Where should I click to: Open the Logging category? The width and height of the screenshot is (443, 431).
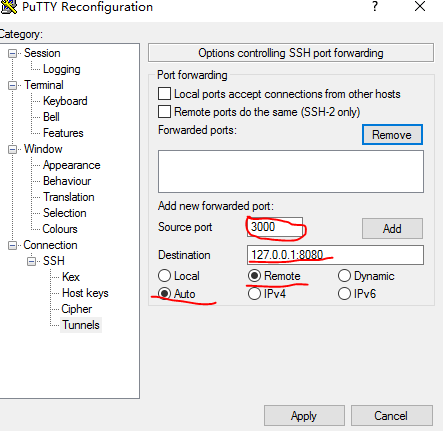pyautogui.click(x=62, y=69)
